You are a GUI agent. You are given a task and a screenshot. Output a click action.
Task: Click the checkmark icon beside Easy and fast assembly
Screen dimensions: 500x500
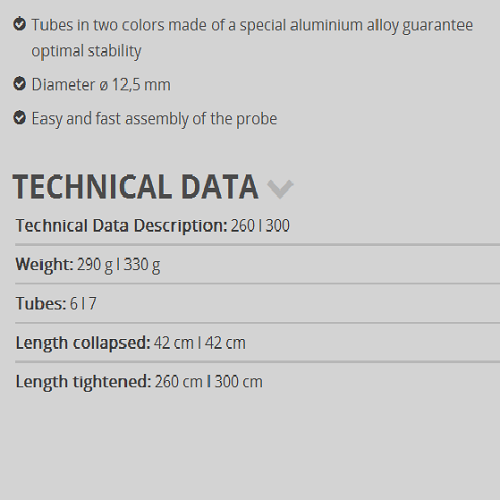[x=20, y=118]
